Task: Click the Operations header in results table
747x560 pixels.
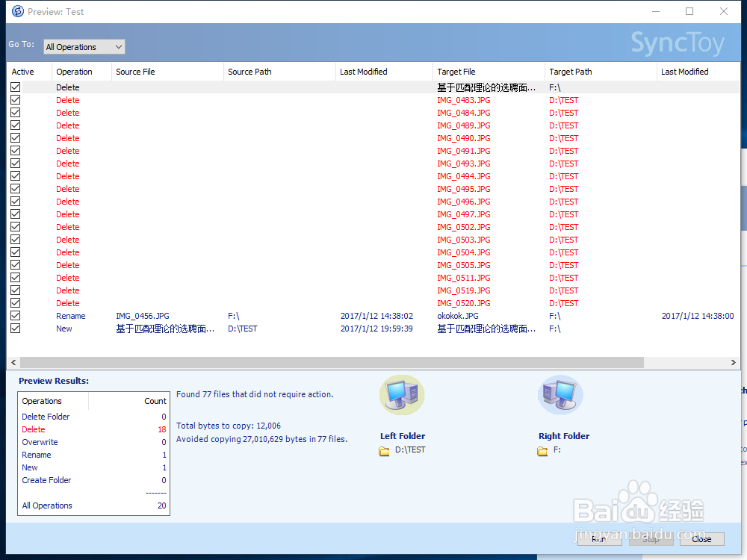Action: 42,401
